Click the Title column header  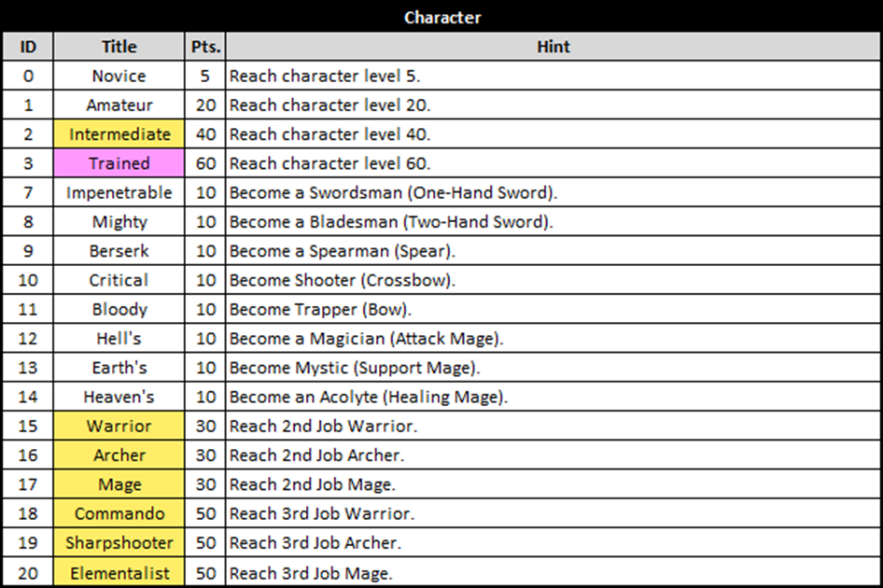pyautogui.click(x=119, y=47)
